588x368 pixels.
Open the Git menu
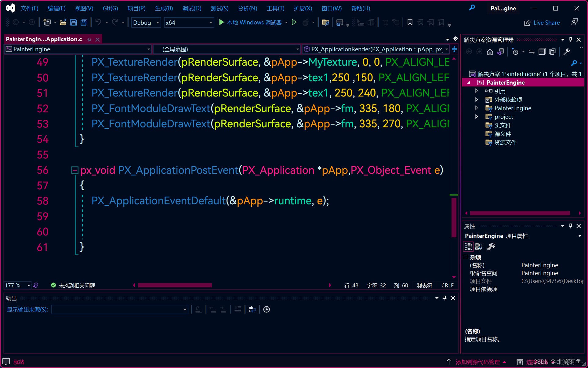110,8
